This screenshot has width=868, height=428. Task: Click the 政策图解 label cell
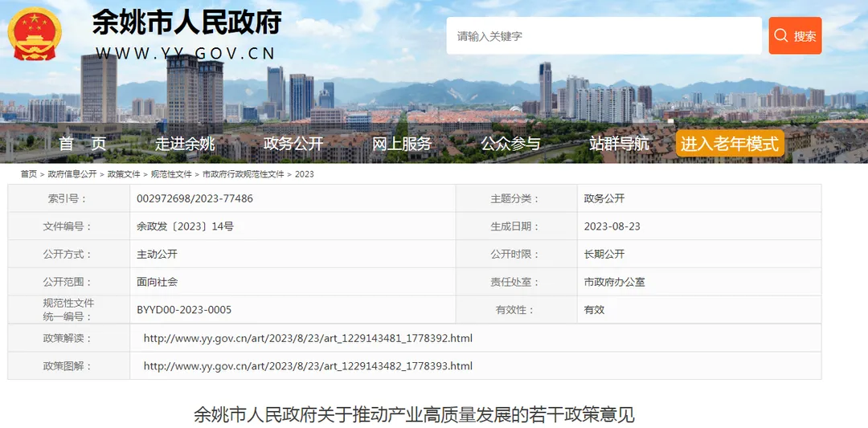68,365
